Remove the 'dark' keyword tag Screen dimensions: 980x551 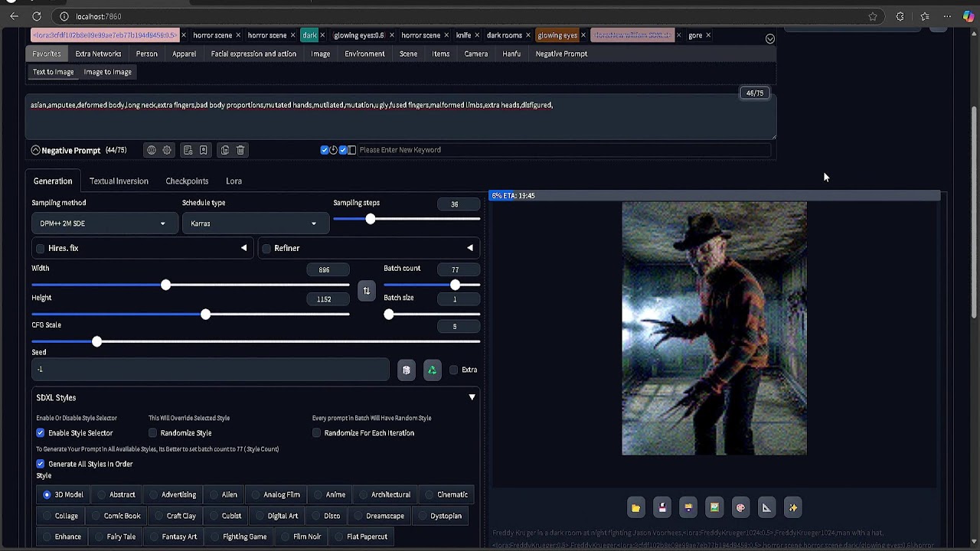322,35
